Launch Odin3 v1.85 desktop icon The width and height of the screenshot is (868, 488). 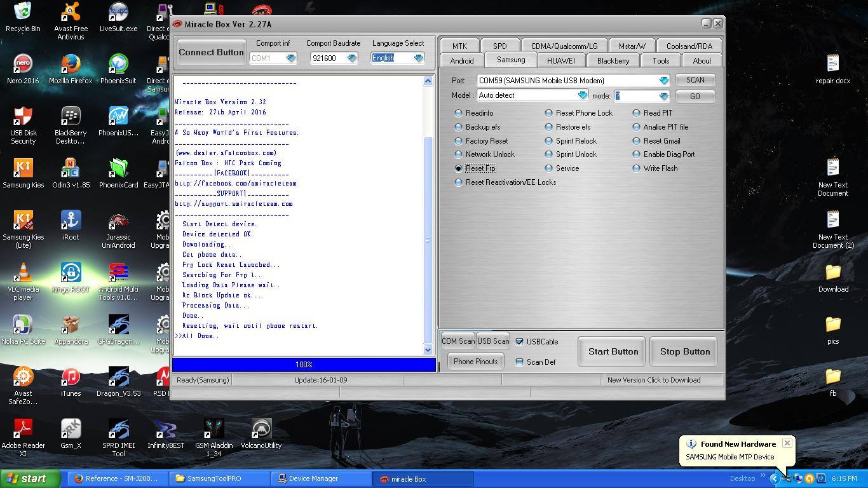[x=71, y=173]
